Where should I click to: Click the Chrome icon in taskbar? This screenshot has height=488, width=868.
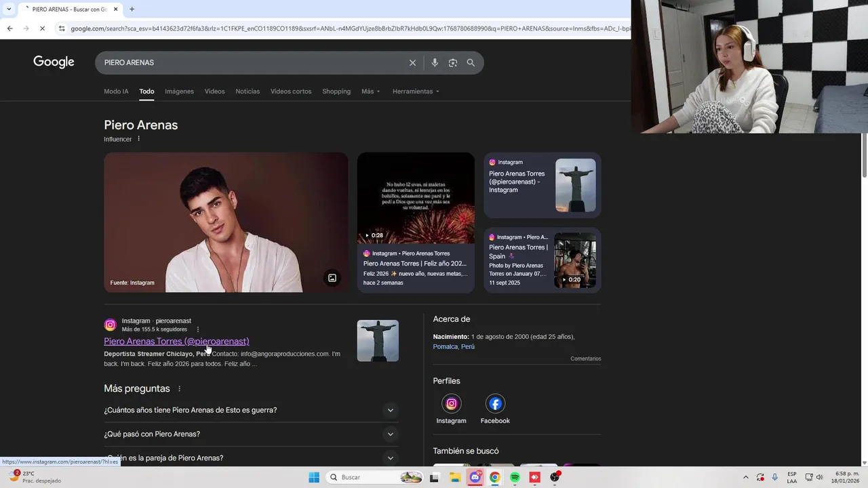(495, 477)
